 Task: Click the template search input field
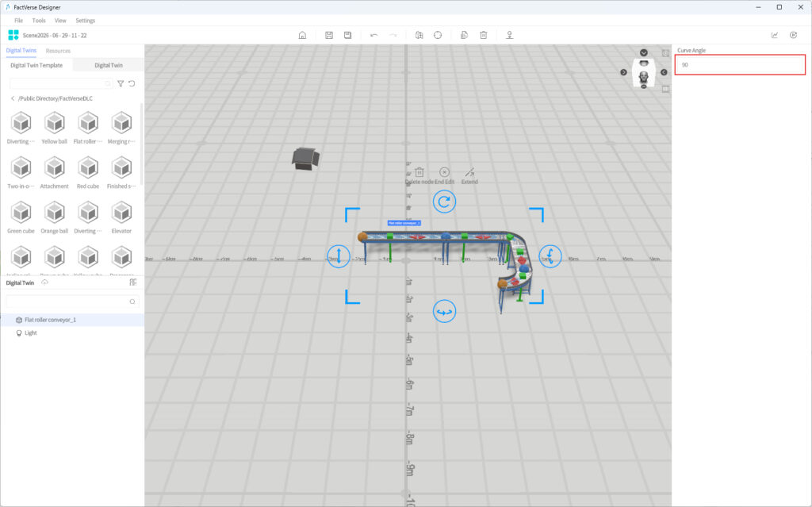tap(61, 83)
